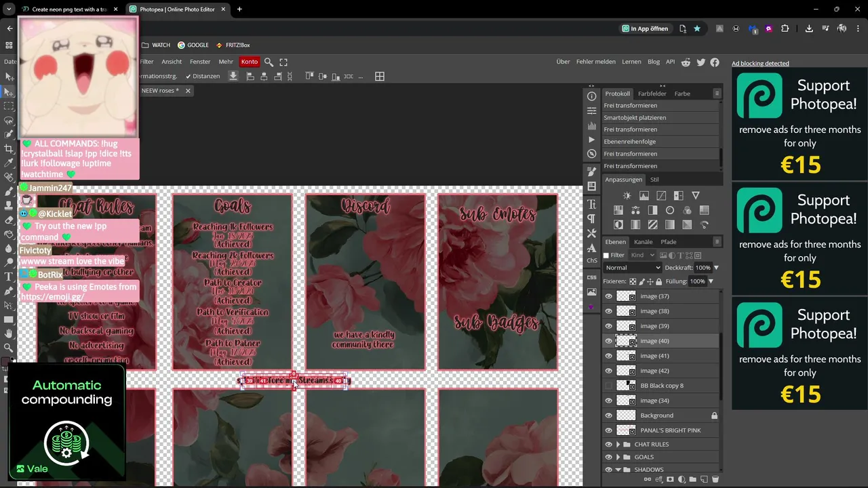
Task: Open the Navigator compass panel icon
Action: point(591,154)
